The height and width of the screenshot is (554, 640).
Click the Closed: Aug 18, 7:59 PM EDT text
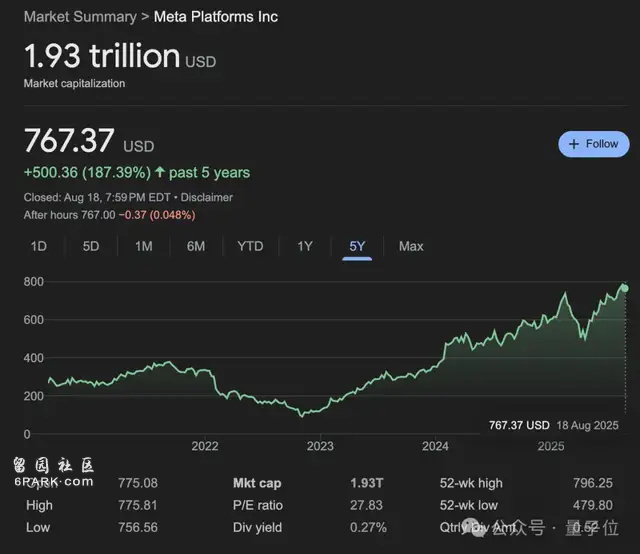point(97,197)
